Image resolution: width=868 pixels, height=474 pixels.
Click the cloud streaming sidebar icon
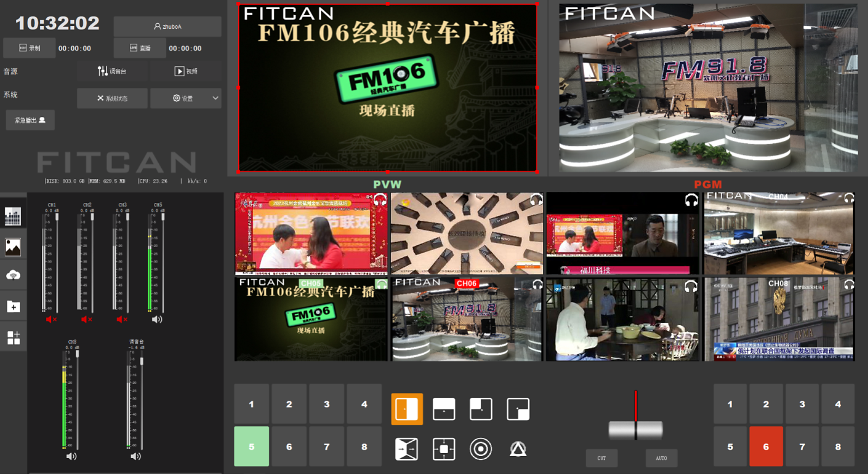pos(13,275)
